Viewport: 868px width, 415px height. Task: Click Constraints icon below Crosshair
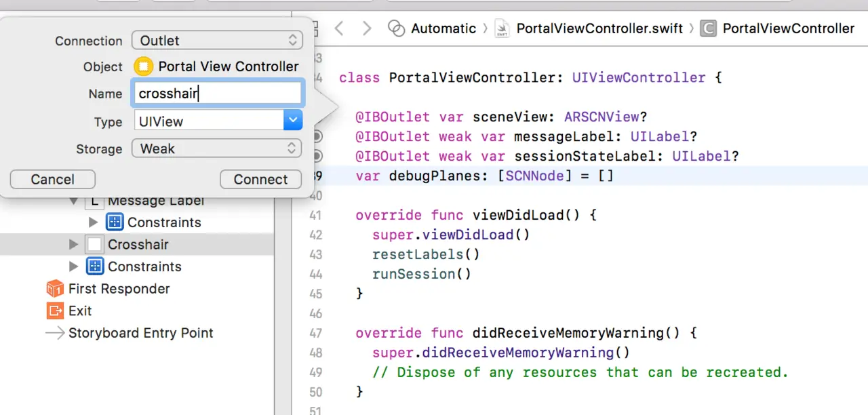[95, 266]
